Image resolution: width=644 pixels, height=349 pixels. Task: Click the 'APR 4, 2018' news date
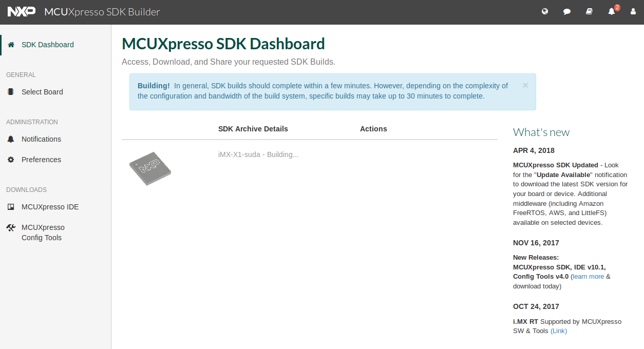534,150
